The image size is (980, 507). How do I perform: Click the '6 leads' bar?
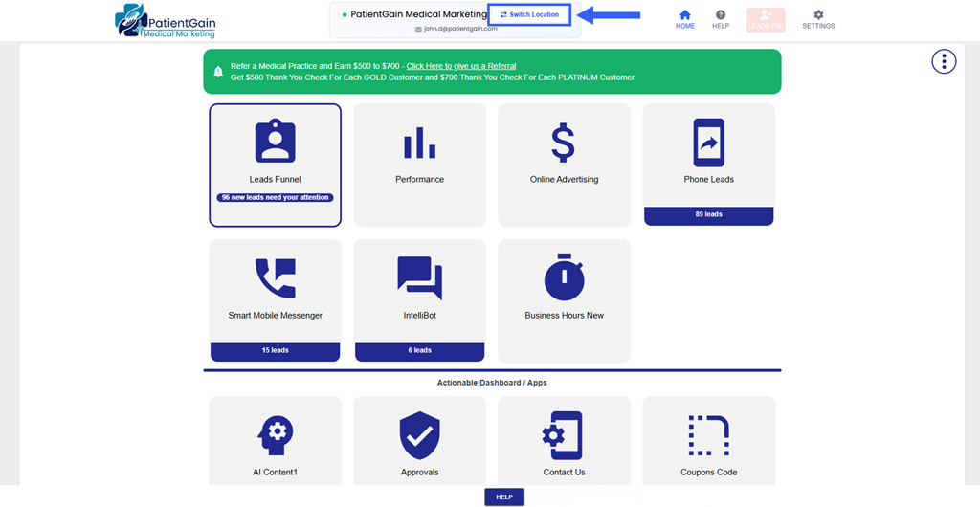coord(419,351)
